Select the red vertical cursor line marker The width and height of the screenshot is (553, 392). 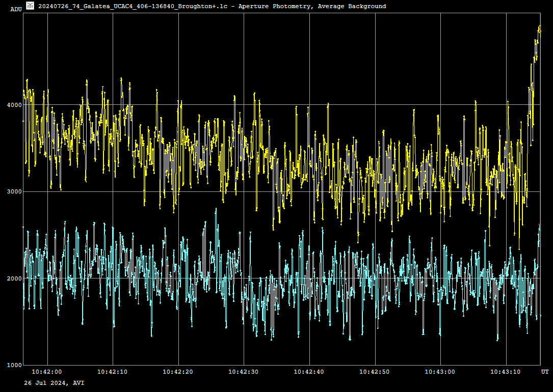tap(540, 189)
